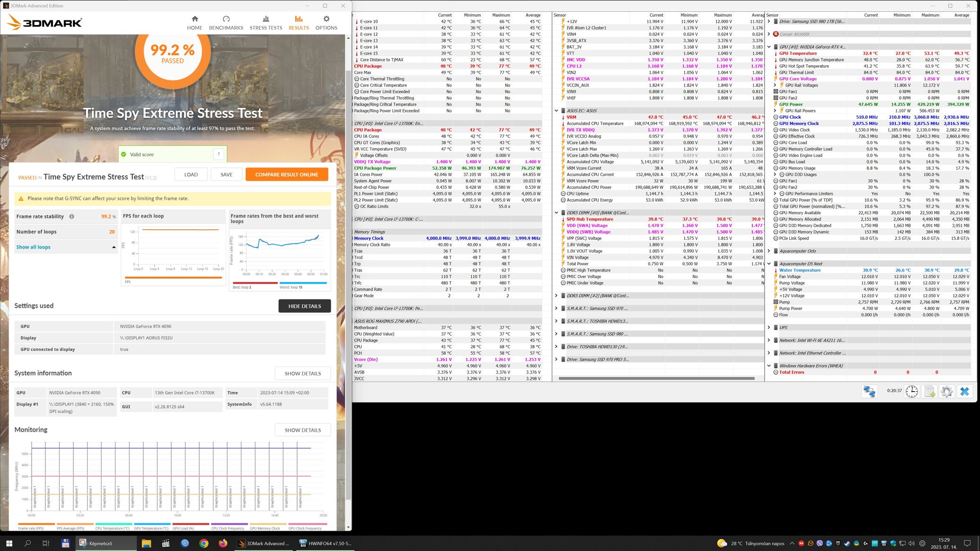This screenshot has width=980, height=551.
Task: Click the Load result button
Action: [191, 175]
